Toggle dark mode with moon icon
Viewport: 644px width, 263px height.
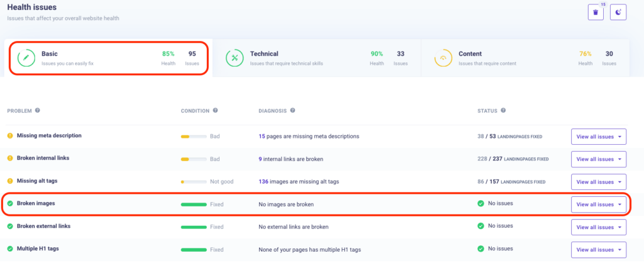click(x=618, y=12)
